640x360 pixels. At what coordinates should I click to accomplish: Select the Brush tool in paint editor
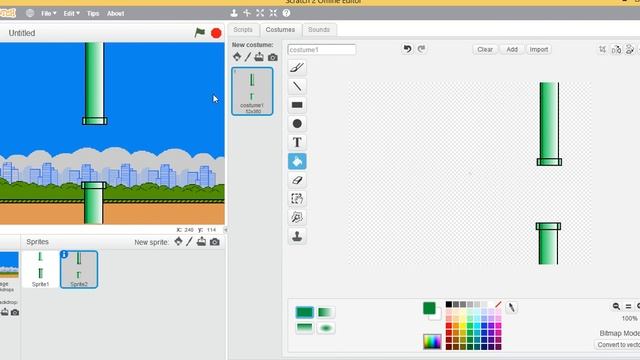click(297, 67)
